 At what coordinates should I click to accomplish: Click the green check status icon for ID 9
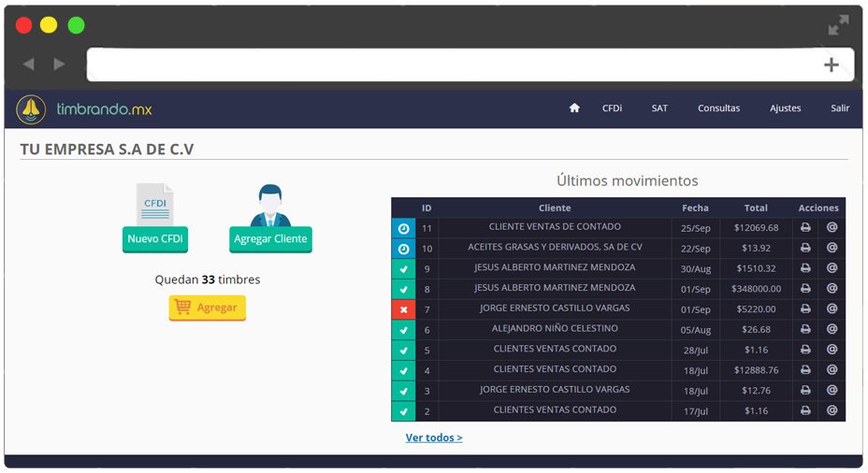point(403,269)
